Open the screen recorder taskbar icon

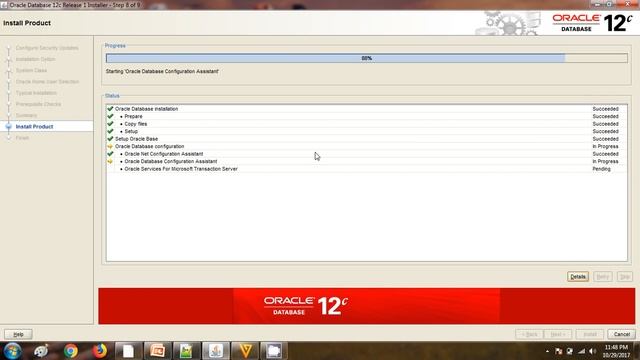click(273, 351)
